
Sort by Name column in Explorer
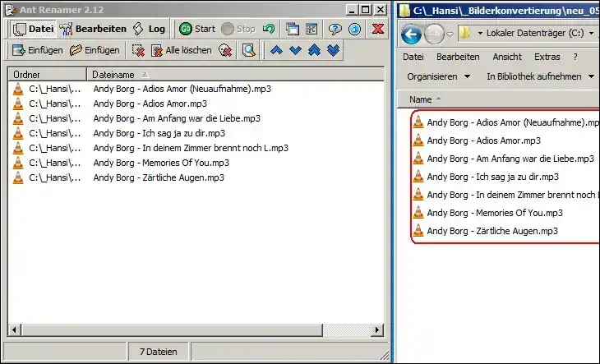(421, 99)
